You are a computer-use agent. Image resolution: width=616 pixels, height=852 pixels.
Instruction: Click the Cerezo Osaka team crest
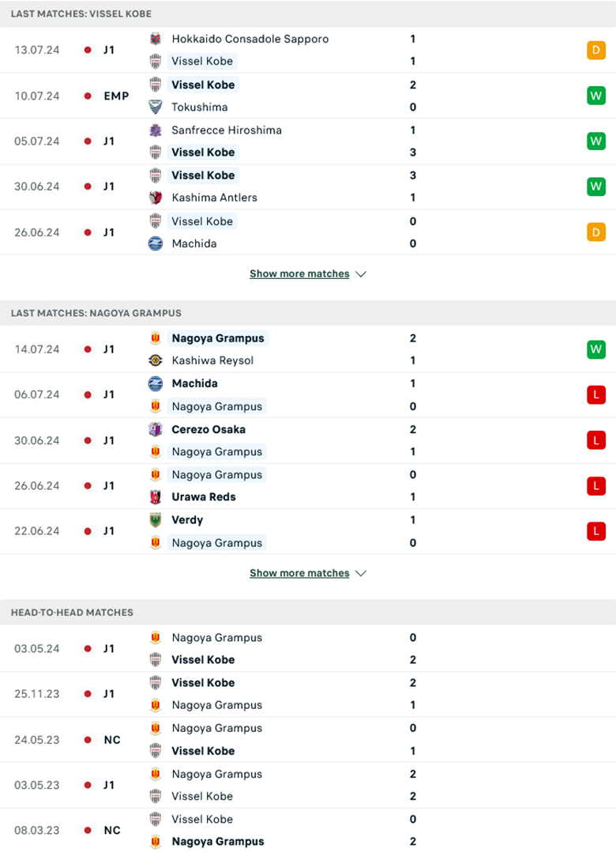[156, 429]
